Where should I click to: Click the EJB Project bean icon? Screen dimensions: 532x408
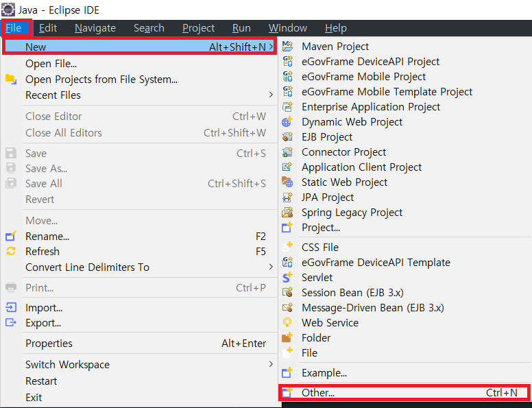(287, 136)
